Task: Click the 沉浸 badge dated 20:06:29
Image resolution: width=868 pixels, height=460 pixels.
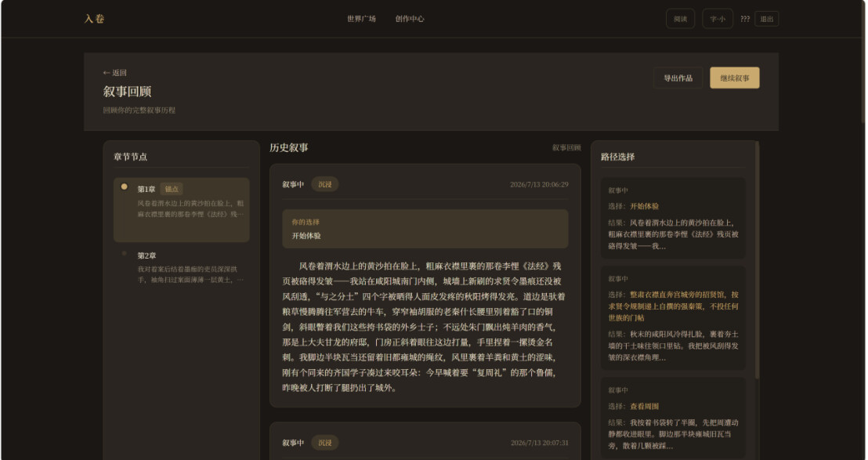Action: tap(325, 184)
